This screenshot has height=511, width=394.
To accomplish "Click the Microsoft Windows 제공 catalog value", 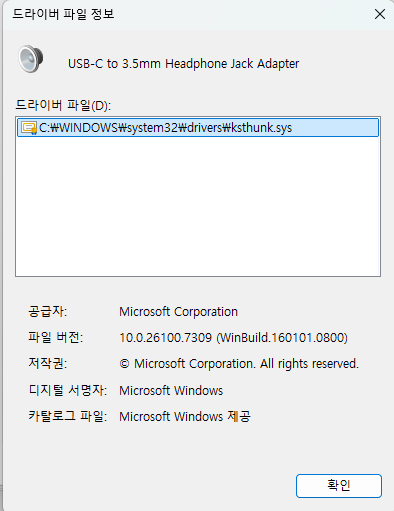I will tap(185, 417).
